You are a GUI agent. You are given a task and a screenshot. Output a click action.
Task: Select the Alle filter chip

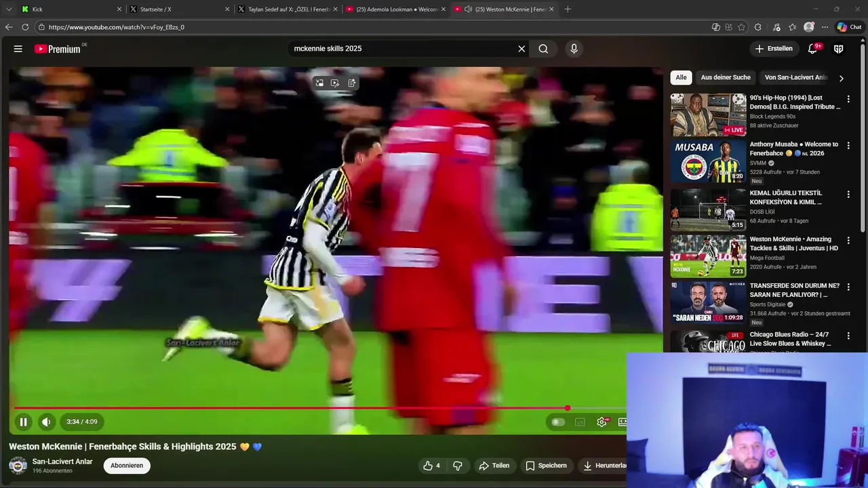click(681, 77)
